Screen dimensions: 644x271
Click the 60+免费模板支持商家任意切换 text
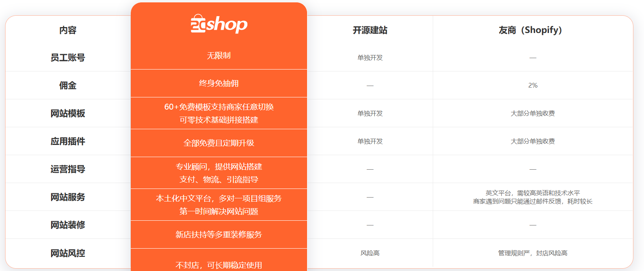pos(219,107)
